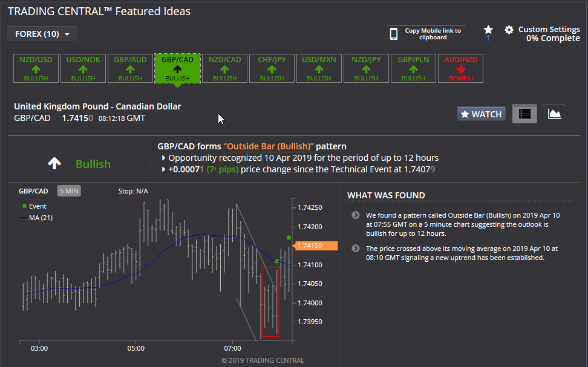
Task: Open the GBP/AUD bullish idea
Action: 130,68
